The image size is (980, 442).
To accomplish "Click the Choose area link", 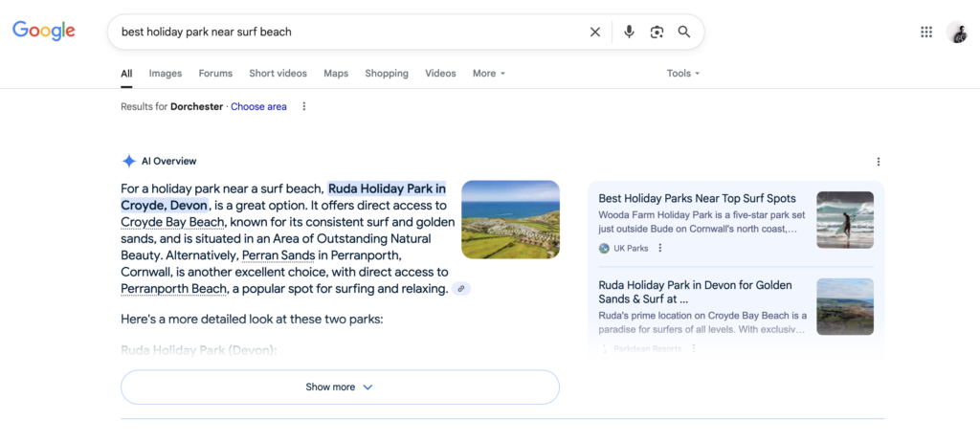I will [258, 106].
